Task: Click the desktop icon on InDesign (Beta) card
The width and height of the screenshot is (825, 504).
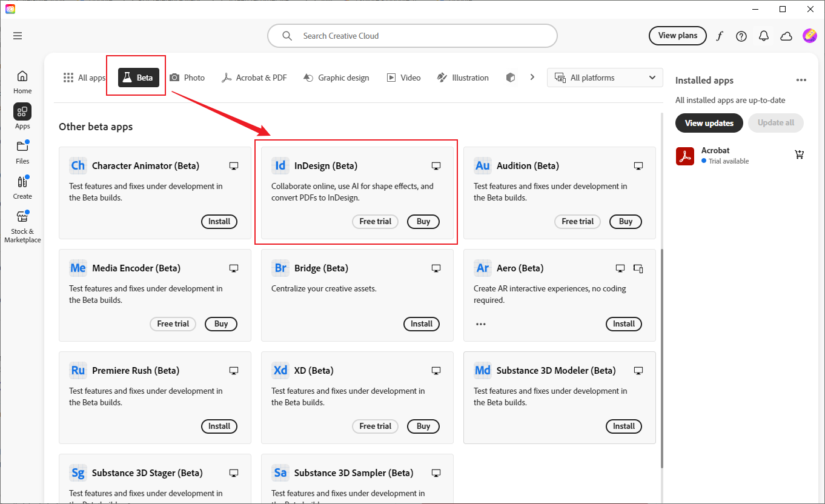Action: [x=436, y=166]
